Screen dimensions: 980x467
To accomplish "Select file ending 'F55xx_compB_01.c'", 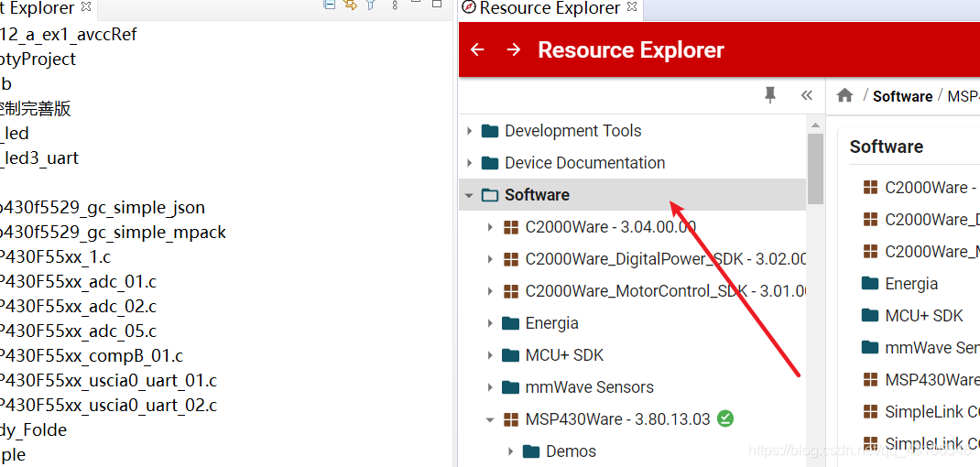I will click(x=92, y=356).
